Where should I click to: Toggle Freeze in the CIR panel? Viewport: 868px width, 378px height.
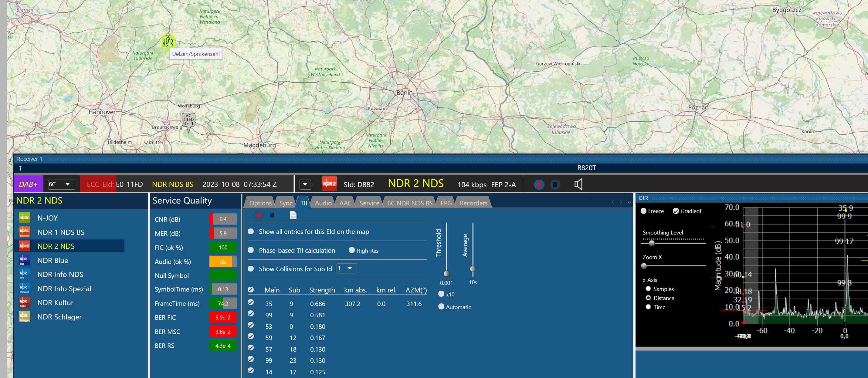[x=644, y=211]
